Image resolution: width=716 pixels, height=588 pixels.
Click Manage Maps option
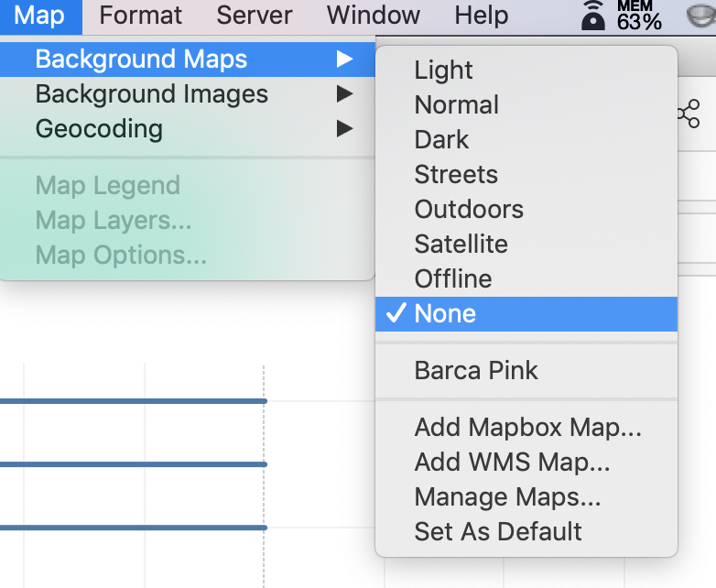point(507,496)
